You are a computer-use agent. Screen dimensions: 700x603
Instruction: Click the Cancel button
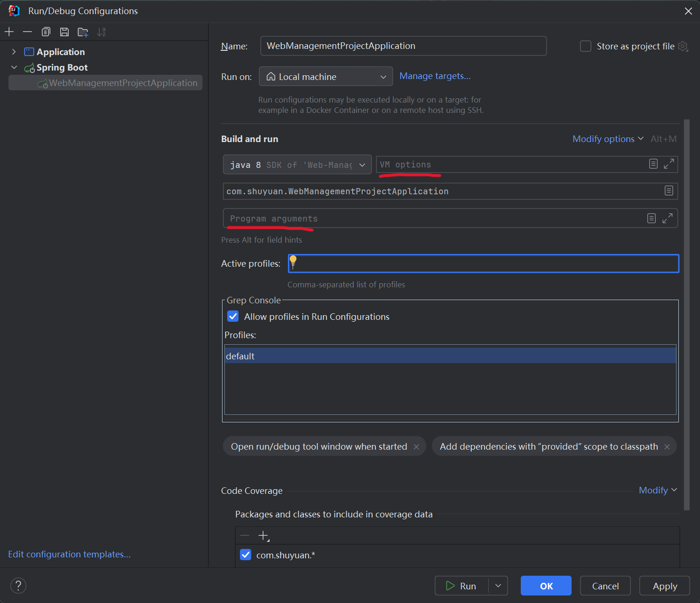(605, 586)
